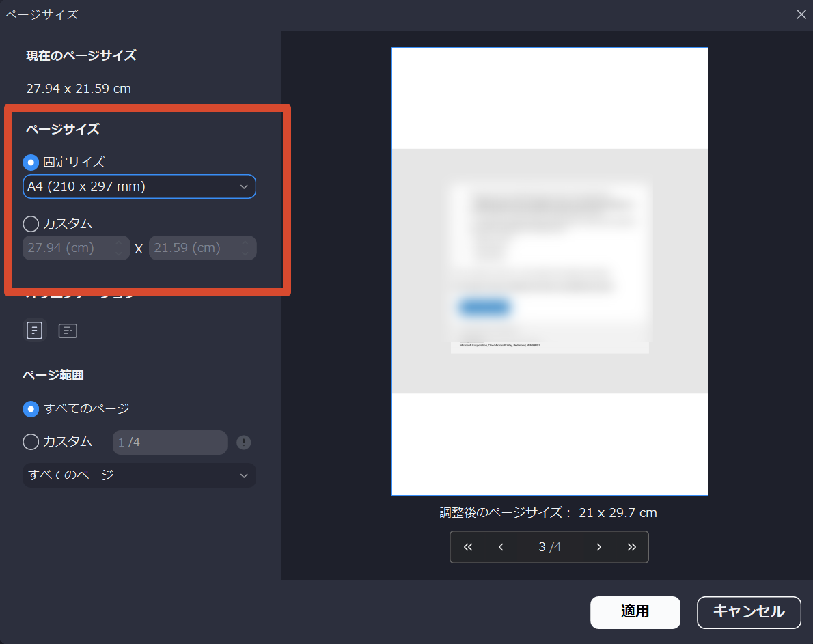The image size is (813, 644).
Task: Increase custom height with stepper arrow
Action: pos(245,243)
